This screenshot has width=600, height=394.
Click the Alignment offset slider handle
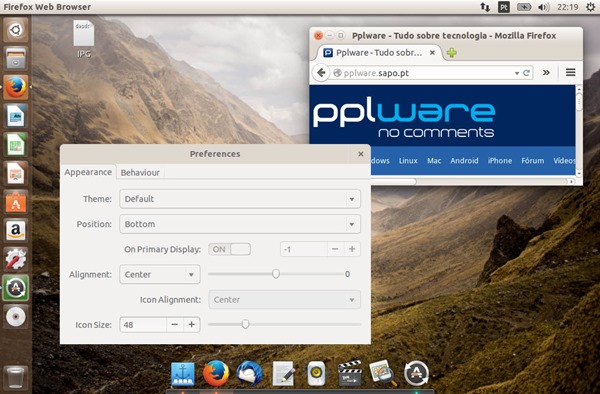click(x=276, y=274)
